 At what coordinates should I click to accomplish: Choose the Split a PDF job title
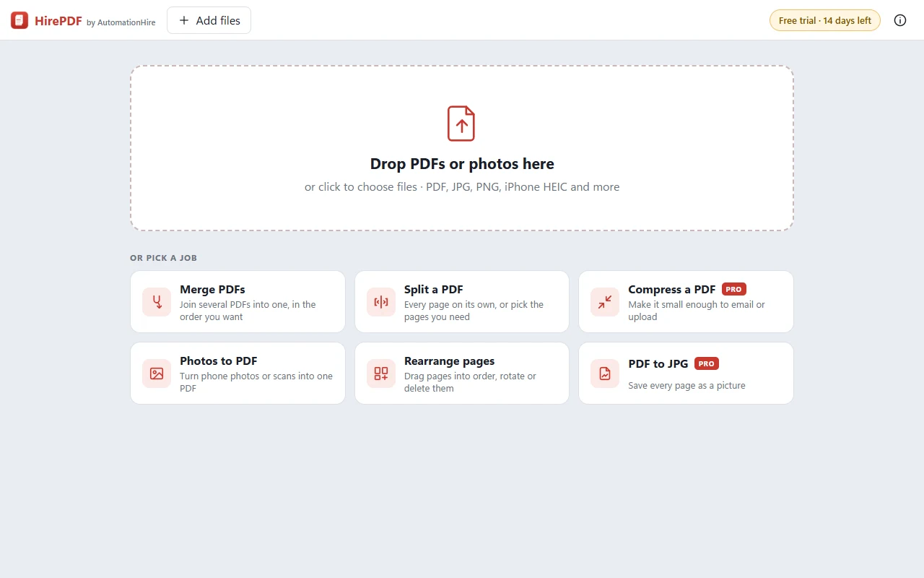click(434, 290)
